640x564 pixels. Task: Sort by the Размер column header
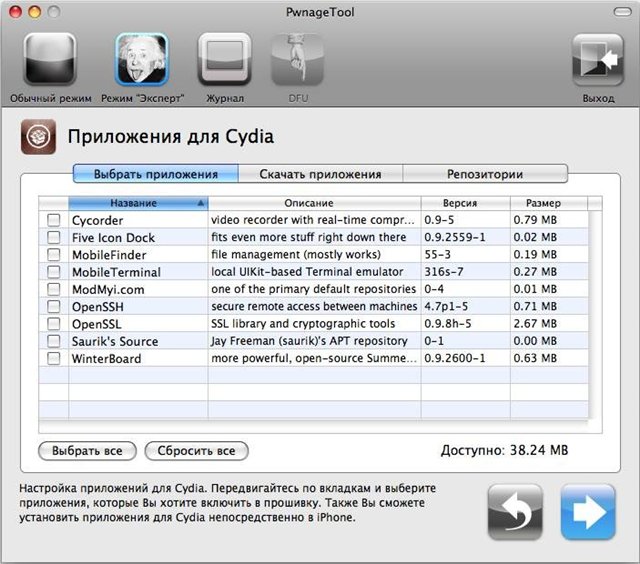click(549, 203)
